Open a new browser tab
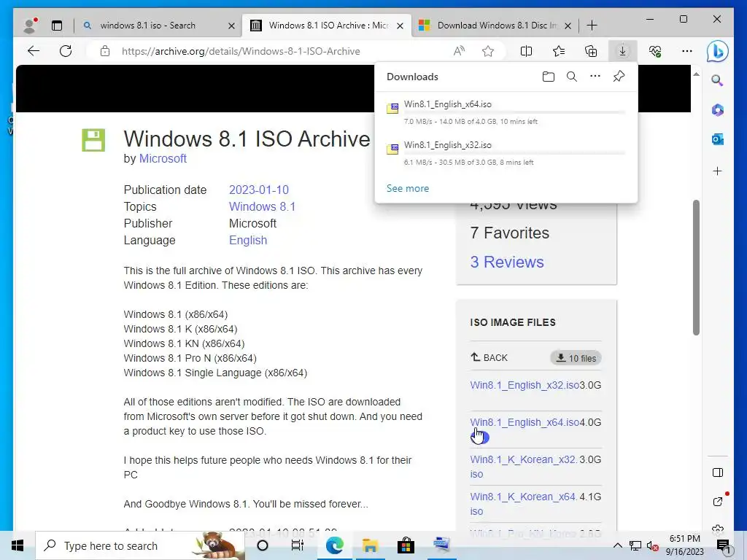 point(592,26)
